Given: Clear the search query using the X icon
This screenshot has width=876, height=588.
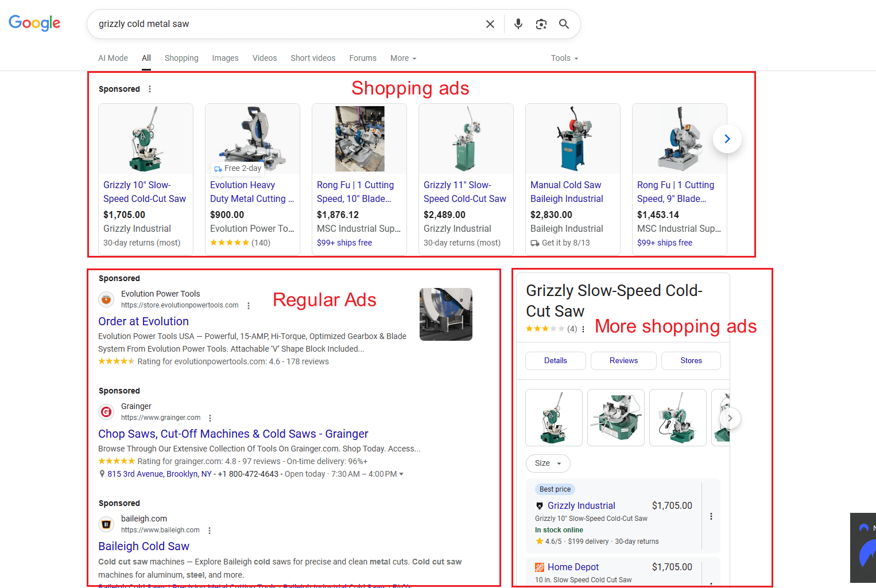Looking at the screenshot, I should pyautogui.click(x=490, y=24).
